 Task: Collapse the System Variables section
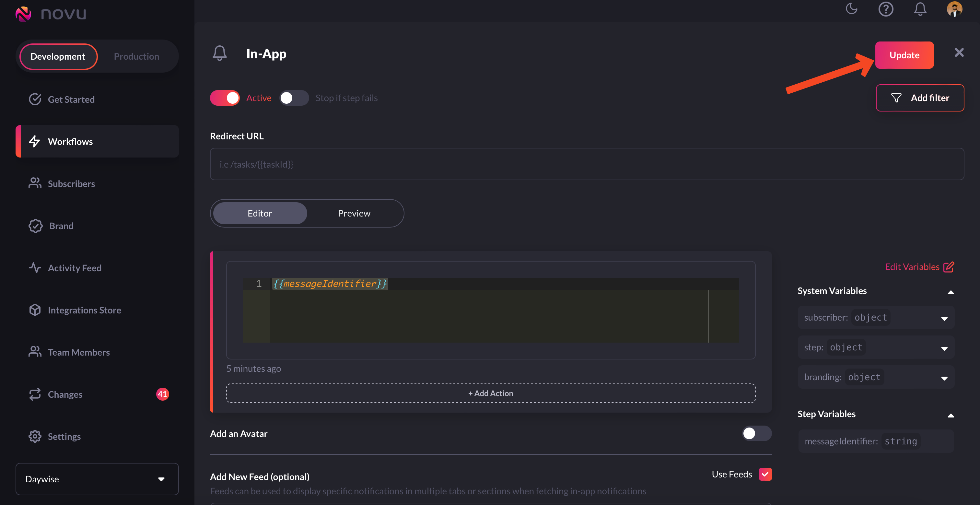950,292
